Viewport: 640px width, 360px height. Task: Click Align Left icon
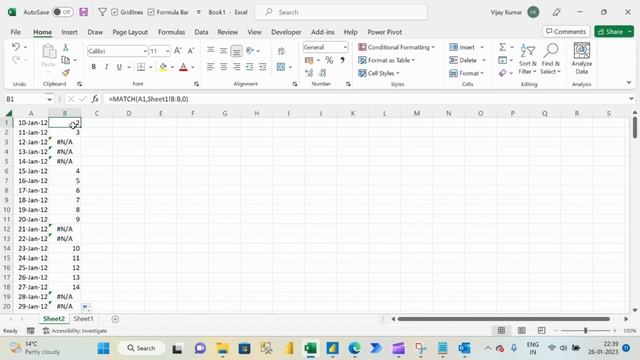[210, 67]
